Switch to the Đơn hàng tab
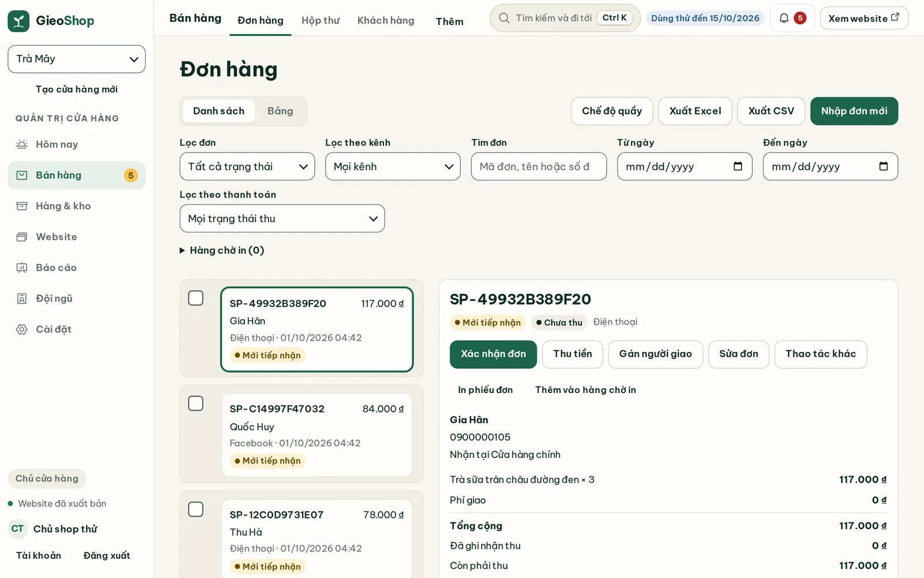 260,21
